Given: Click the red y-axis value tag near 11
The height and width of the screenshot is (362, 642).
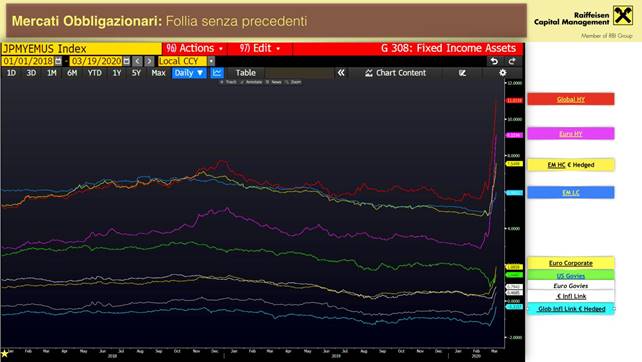Looking at the screenshot, I should point(514,100).
